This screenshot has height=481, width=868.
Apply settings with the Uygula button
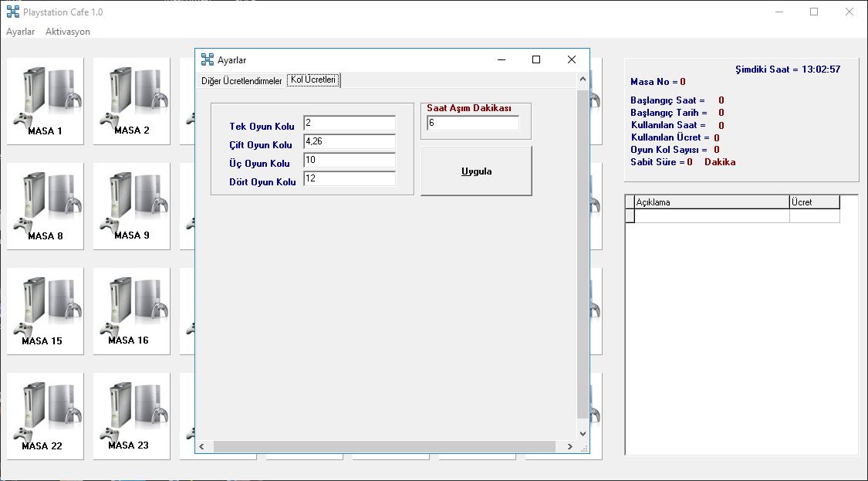tap(476, 171)
